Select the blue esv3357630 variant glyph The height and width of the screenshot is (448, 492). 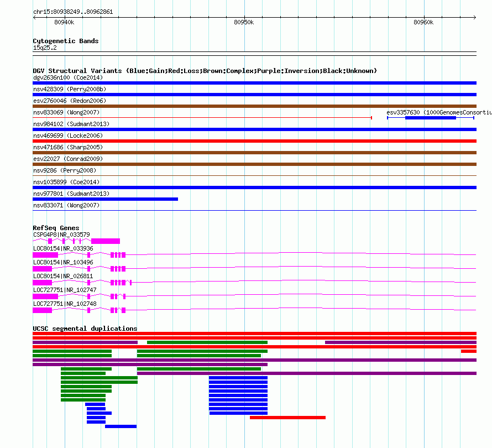tap(431, 118)
